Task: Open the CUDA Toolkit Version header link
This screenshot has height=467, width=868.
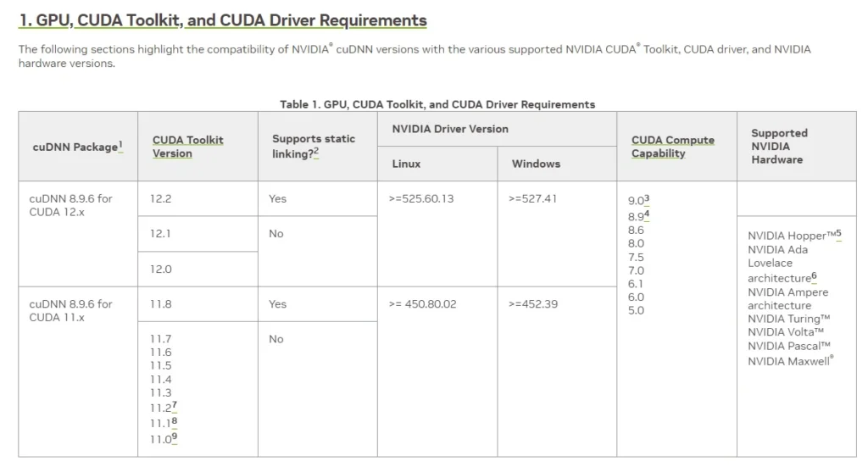Action: click(x=187, y=147)
